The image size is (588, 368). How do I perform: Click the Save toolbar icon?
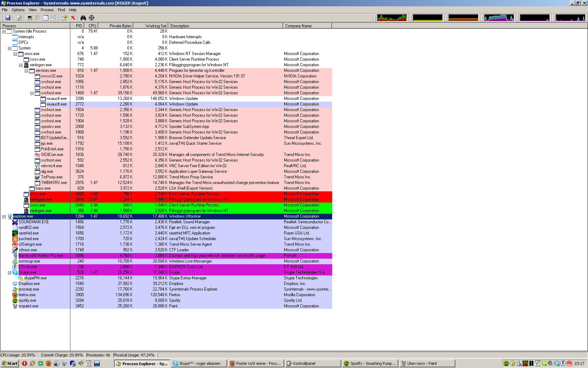pos(8,18)
